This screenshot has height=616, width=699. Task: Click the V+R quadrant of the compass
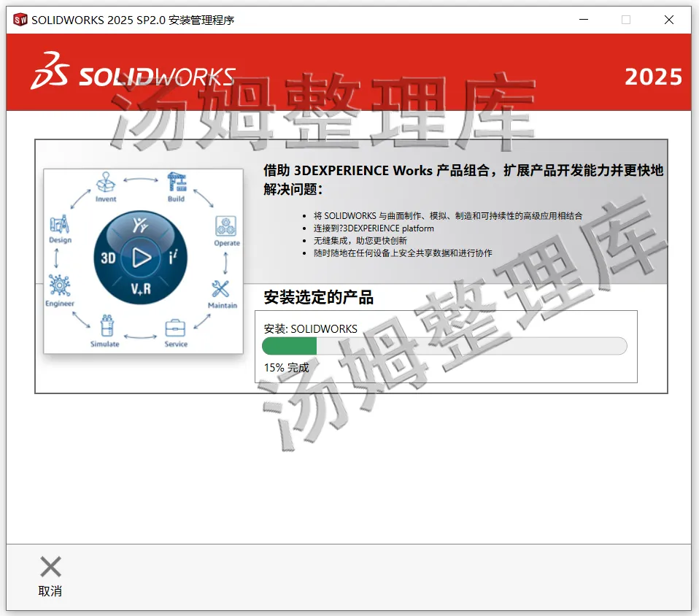click(141, 289)
